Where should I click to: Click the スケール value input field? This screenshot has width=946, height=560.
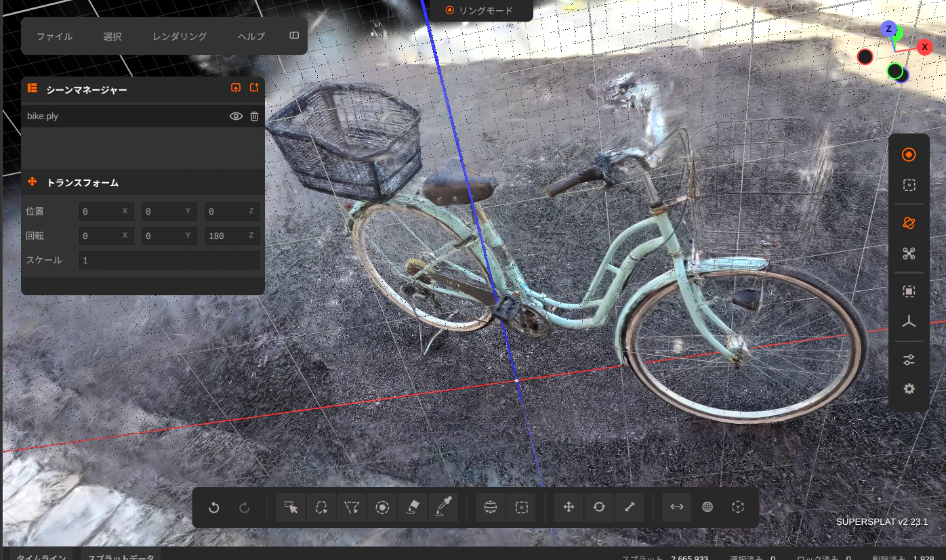pyautogui.click(x=169, y=260)
